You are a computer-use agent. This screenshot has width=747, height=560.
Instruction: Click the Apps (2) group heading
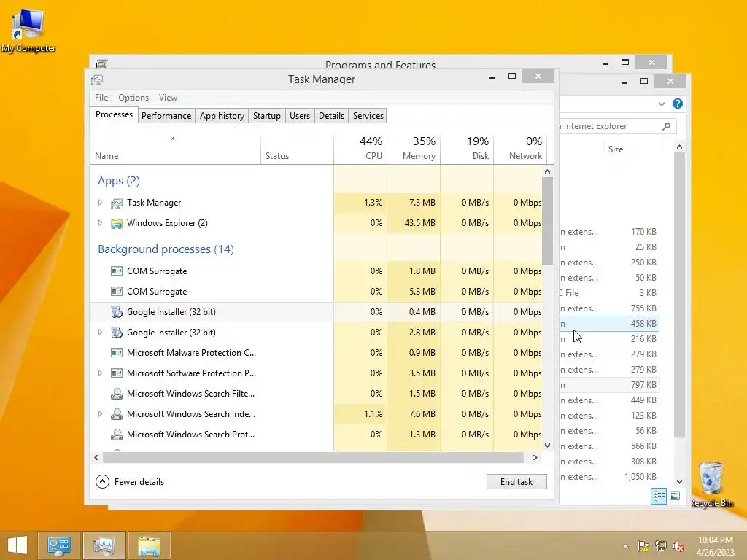click(x=119, y=181)
